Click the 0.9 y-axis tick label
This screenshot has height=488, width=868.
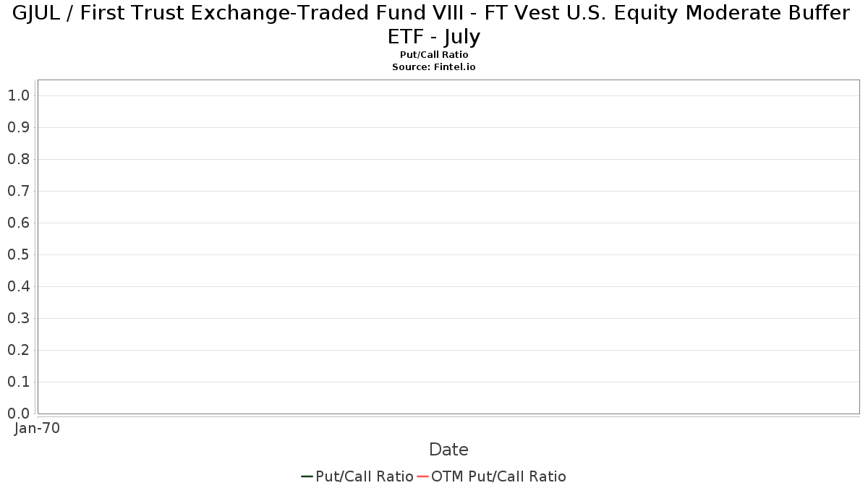point(18,127)
